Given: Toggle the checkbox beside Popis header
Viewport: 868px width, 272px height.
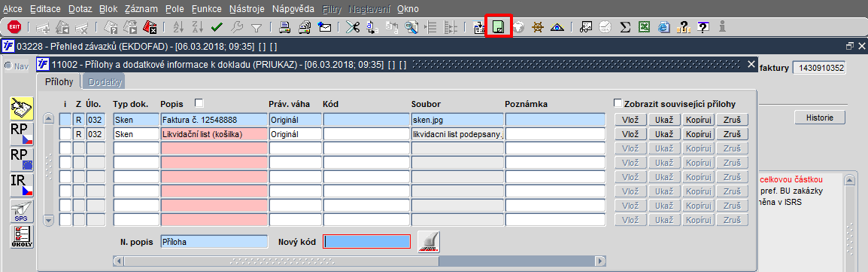Looking at the screenshot, I should (x=199, y=103).
